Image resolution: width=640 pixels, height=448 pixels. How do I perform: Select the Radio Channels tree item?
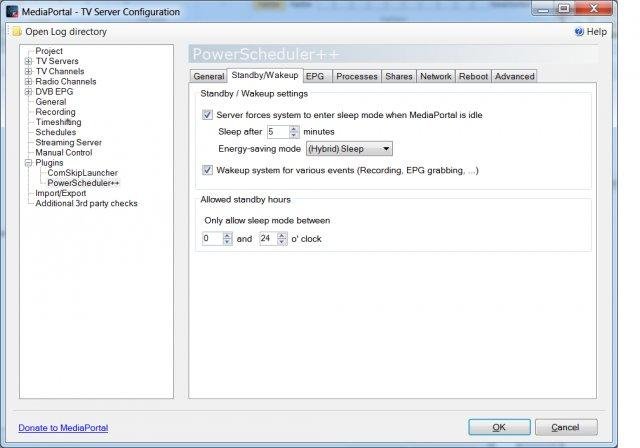66,82
